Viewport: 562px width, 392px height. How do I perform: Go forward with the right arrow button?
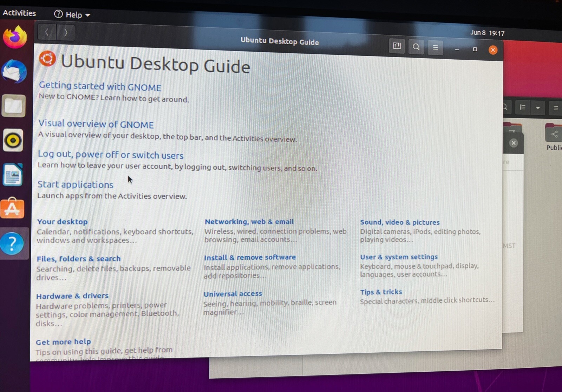coord(65,33)
